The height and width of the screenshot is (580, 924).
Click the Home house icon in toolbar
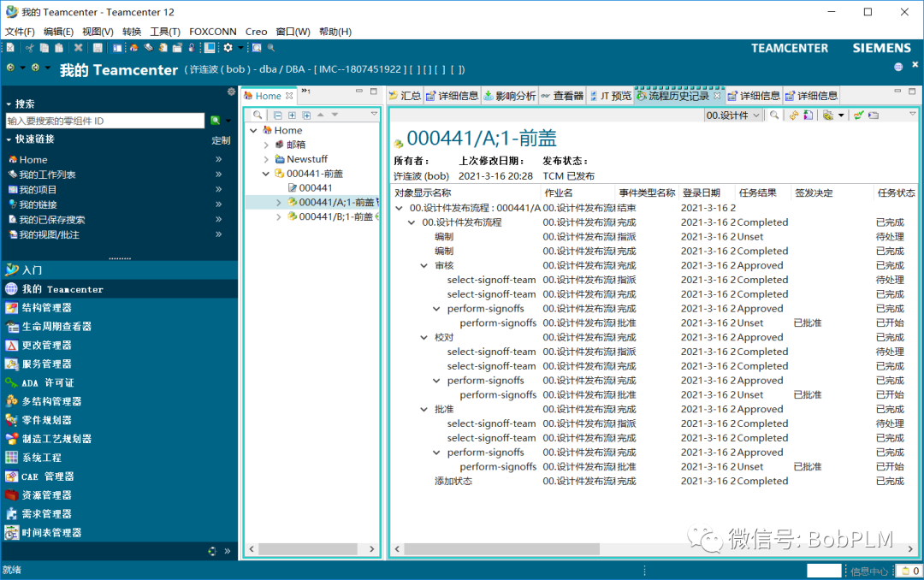(133, 48)
